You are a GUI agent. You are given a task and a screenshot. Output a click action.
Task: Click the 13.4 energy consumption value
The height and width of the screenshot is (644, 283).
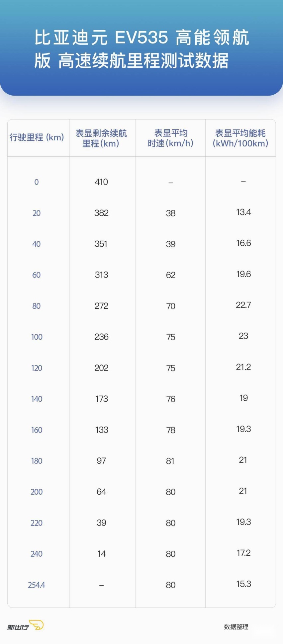click(x=243, y=212)
